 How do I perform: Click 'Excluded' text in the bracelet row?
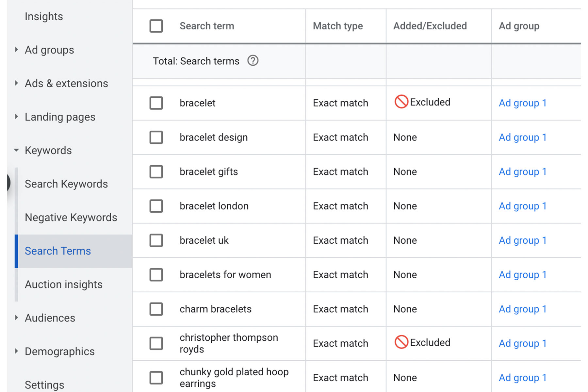tap(430, 102)
